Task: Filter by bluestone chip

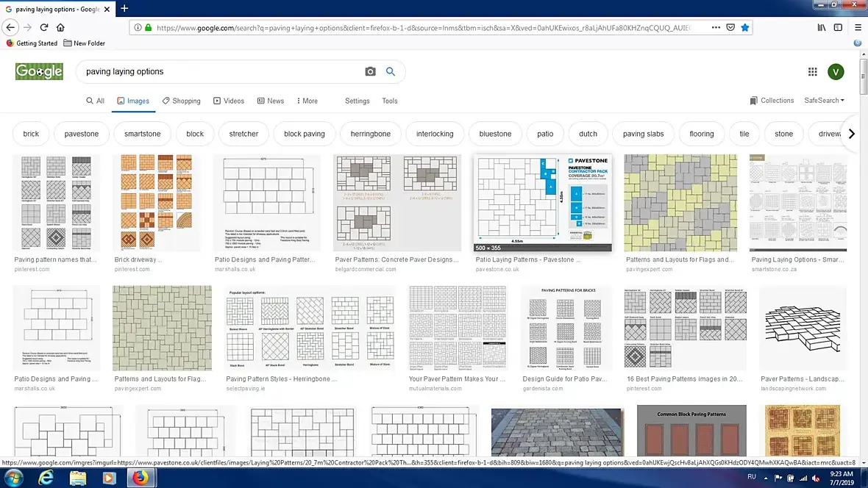Action: click(496, 133)
